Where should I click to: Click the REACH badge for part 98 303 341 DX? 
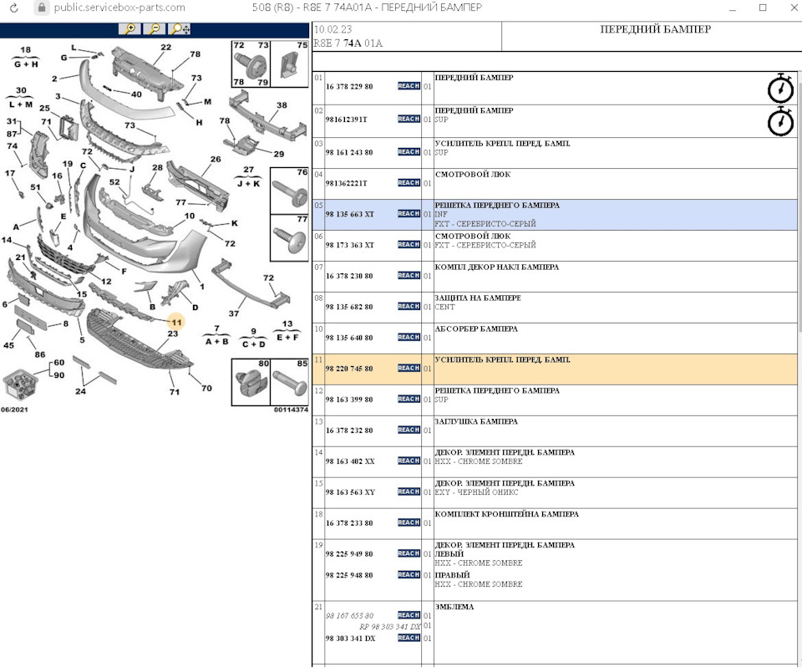tap(409, 638)
